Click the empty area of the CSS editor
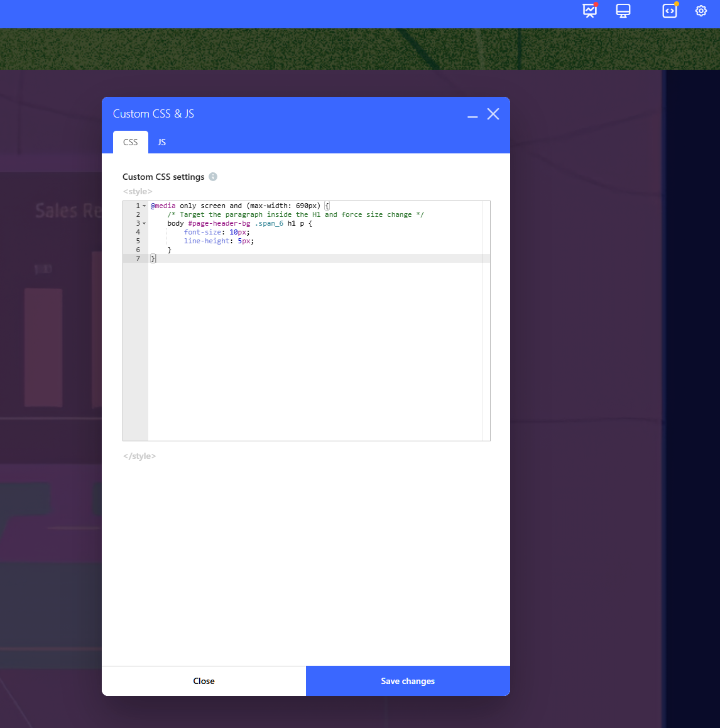The image size is (720, 728). (x=314, y=352)
